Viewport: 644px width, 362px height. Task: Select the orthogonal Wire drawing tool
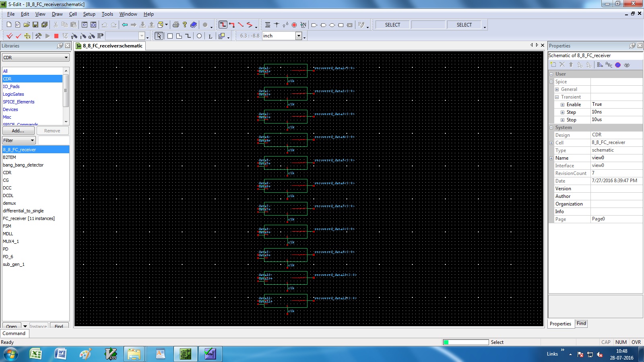pos(223,25)
